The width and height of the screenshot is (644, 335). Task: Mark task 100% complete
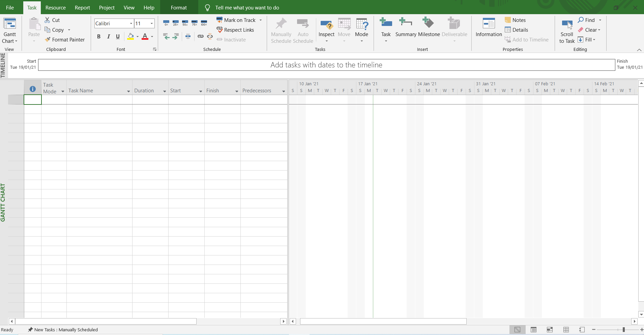click(204, 23)
